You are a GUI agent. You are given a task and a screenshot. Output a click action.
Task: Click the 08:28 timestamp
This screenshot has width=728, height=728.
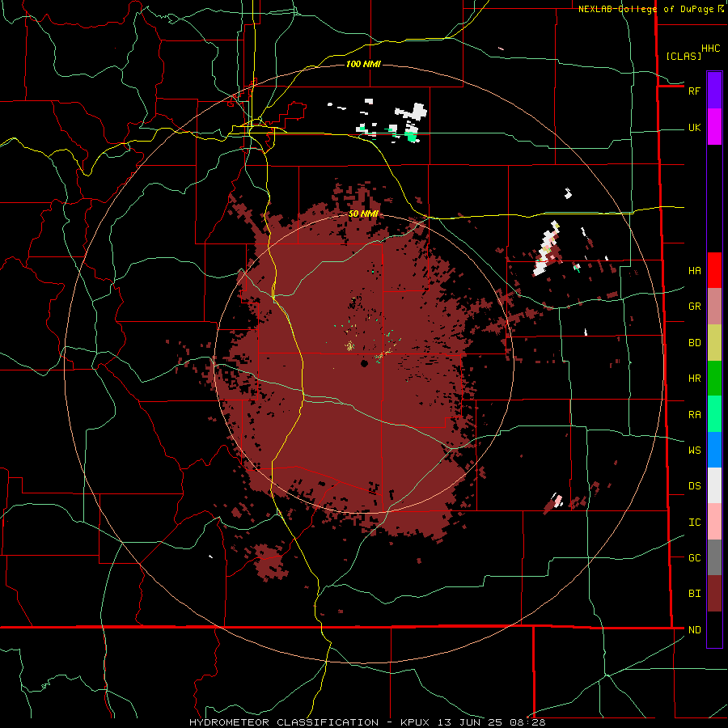pyautogui.click(x=527, y=722)
